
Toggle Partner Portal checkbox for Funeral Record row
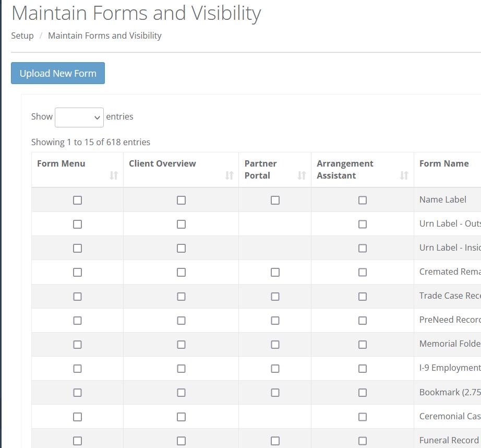(x=275, y=441)
